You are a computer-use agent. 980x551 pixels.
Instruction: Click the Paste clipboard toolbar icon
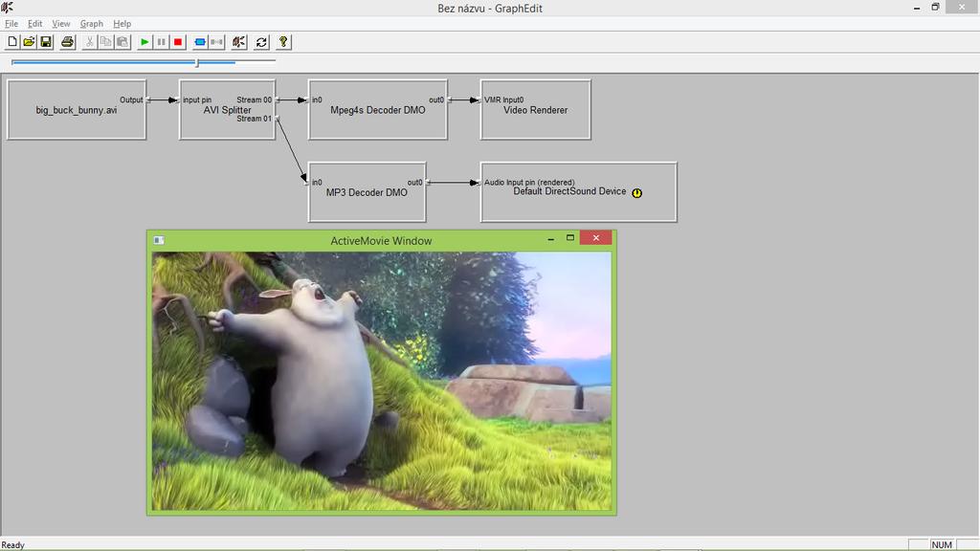pos(122,42)
